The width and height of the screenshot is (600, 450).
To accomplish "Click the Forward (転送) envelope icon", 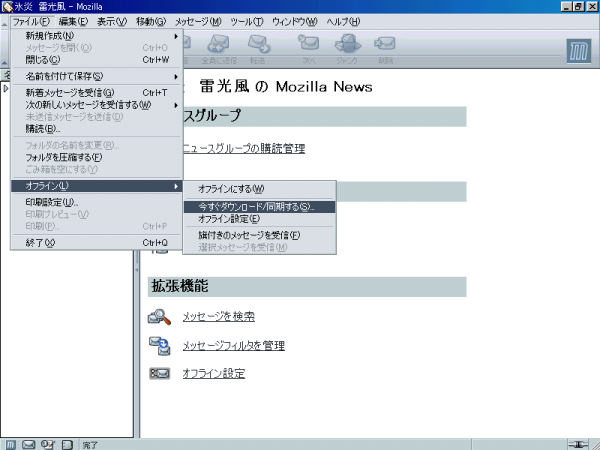I will click(258, 44).
